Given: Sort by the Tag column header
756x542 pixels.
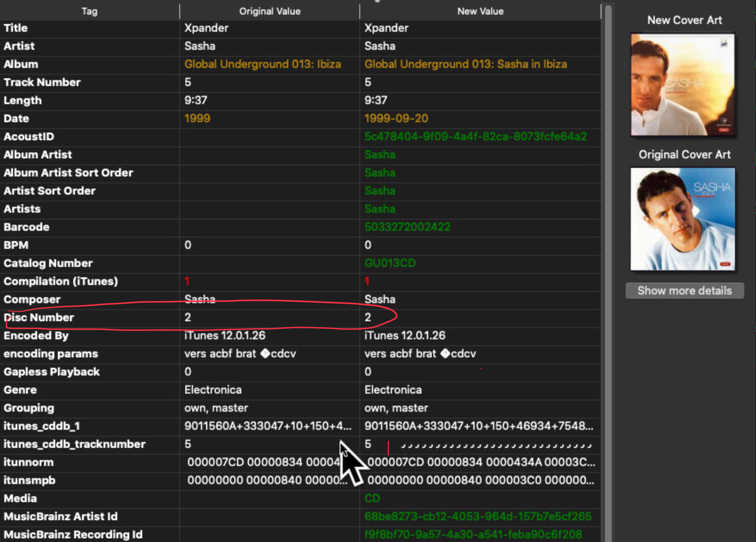Looking at the screenshot, I should (89, 11).
